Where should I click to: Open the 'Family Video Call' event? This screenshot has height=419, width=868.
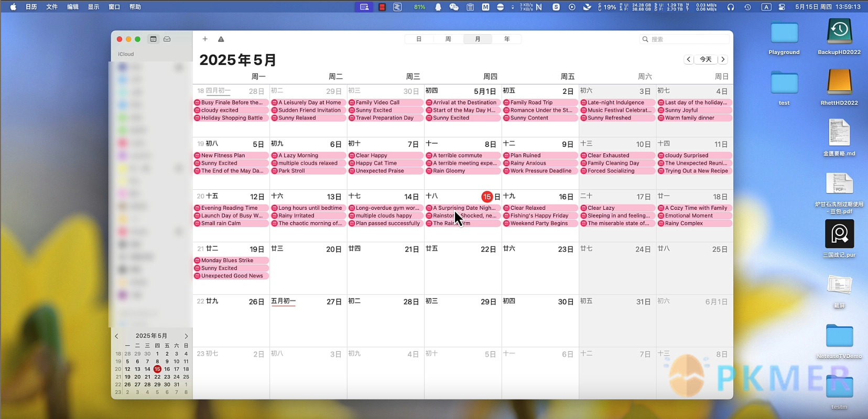click(x=386, y=103)
